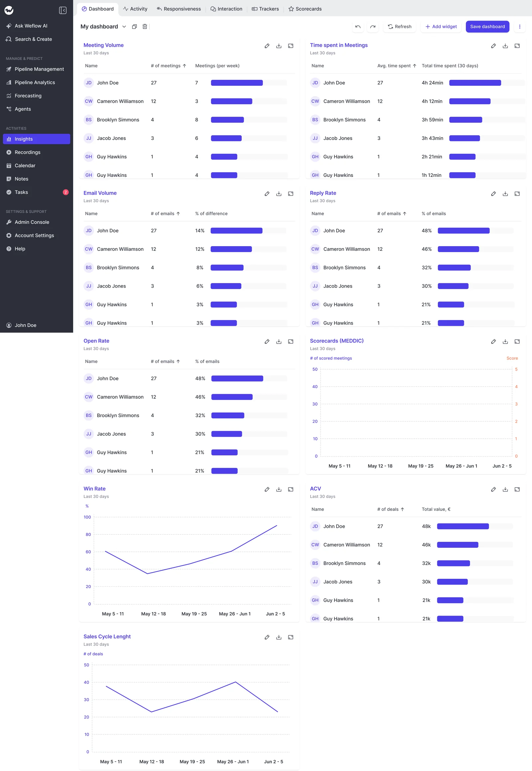Sort by Avg. time spent column
The width and height of the screenshot is (532, 771).
(x=397, y=66)
